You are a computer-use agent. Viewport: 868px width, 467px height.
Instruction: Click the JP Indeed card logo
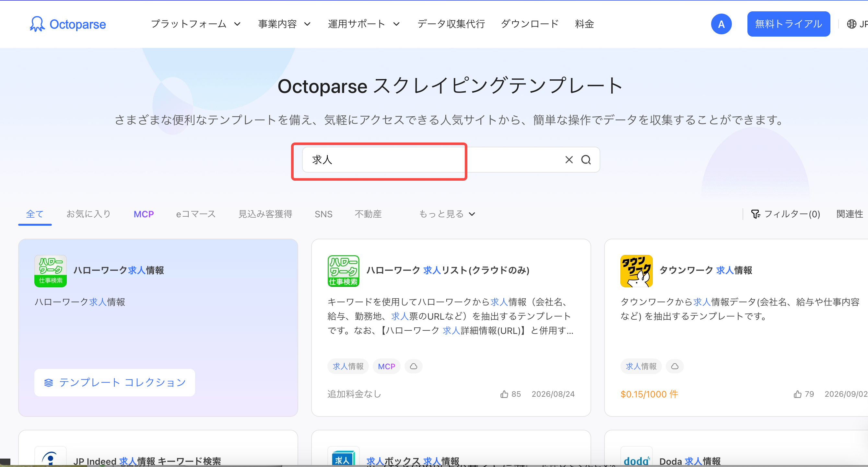point(51,457)
